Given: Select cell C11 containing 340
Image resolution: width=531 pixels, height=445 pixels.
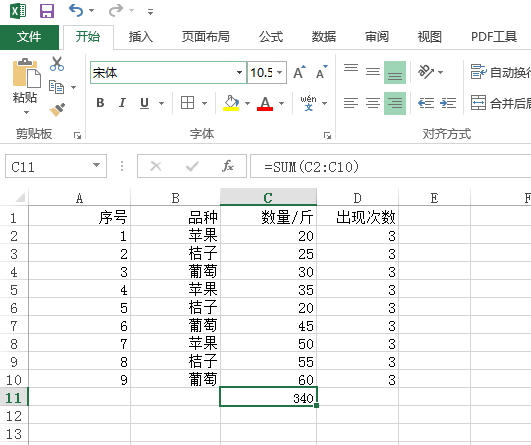Looking at the screenshot, I should pos(269,397).
